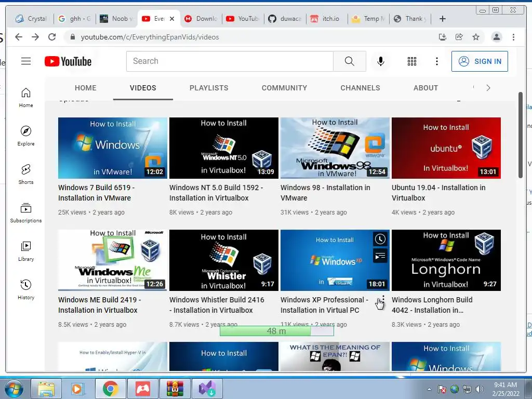Open the YouTube hamburger guide menu
The height and width of the screenshot is (399, 532).
(x=26, y=61)
